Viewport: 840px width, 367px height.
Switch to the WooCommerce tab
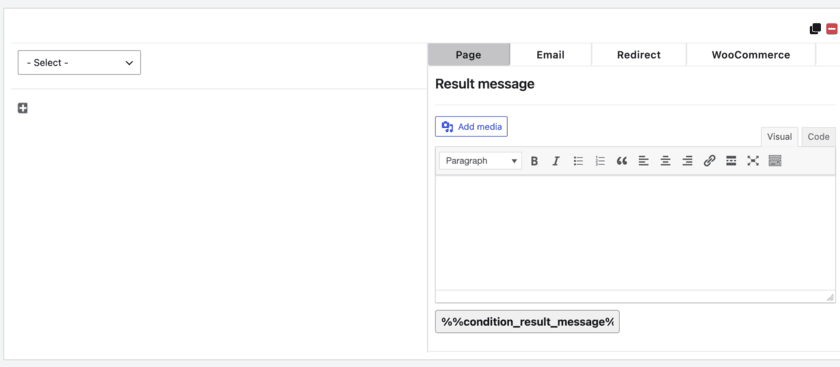(x=751, y=55)
